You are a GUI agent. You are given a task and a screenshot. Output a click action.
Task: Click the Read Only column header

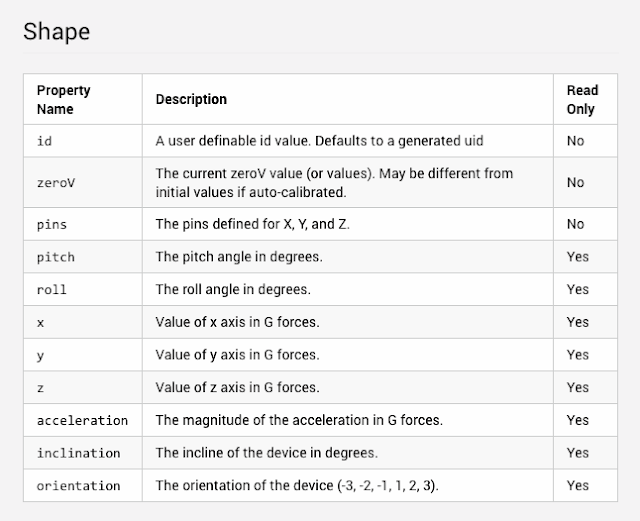pos(582,99)
